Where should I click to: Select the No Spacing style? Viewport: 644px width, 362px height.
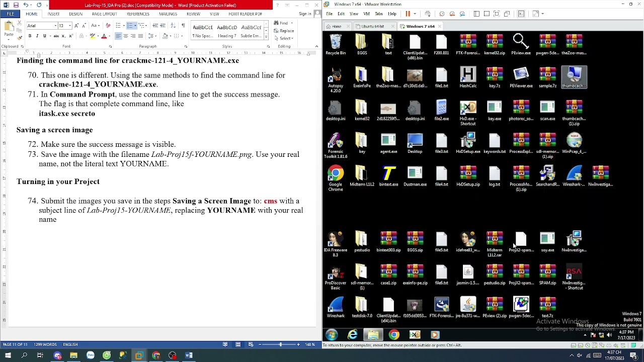(x=203, y=31)
